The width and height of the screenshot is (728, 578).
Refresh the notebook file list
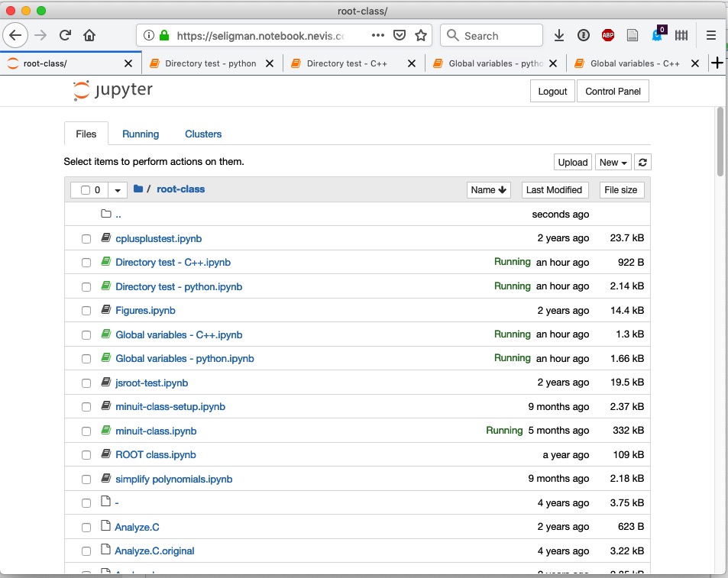pos(643,162)
